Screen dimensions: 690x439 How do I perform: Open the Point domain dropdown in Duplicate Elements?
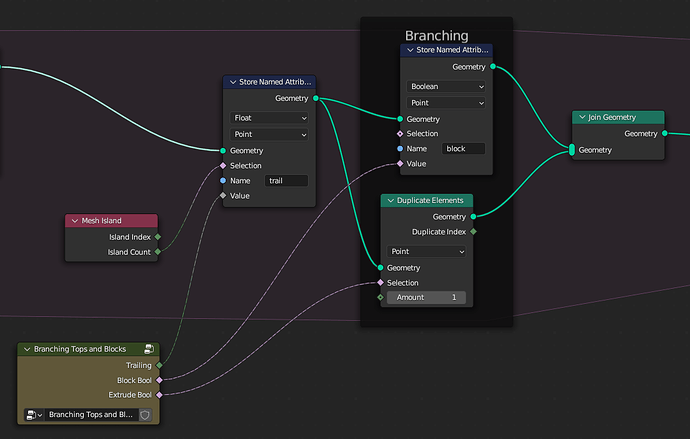[426, 252]
